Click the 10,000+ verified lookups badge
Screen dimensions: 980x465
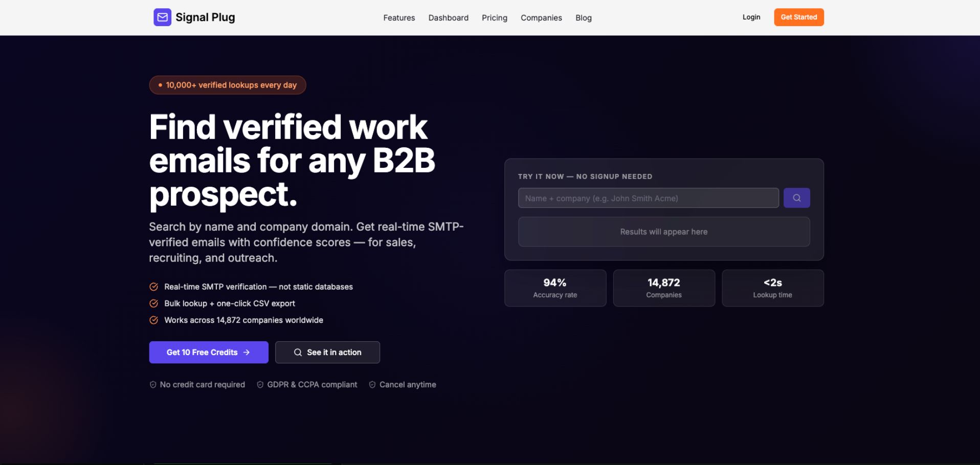tap(228, 85)
